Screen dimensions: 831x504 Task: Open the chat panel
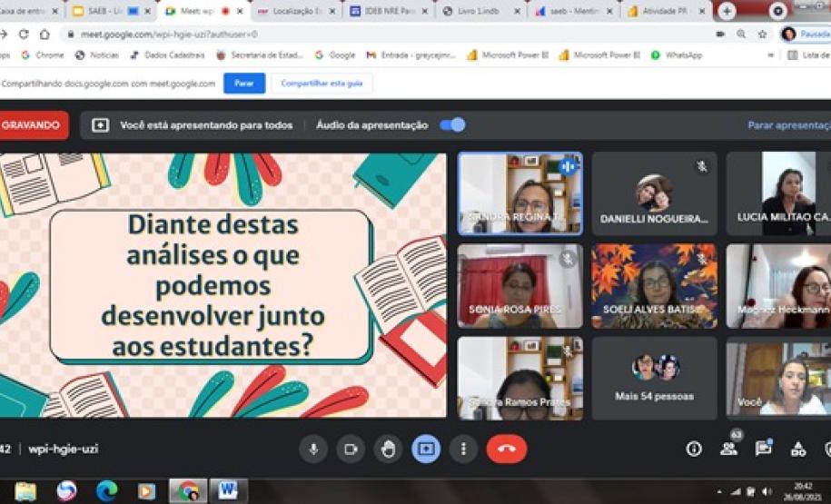pyautogui.click(x=763, y=449)
